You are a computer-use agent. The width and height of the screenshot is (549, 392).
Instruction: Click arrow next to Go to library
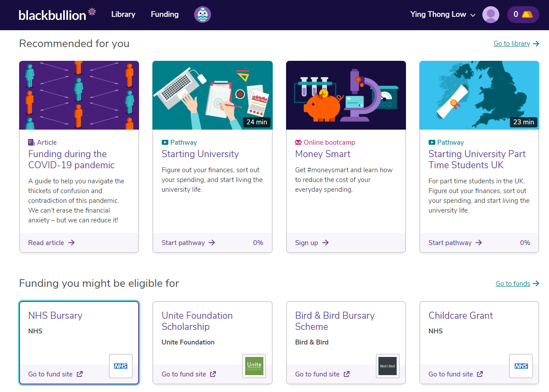click(536, 44)
